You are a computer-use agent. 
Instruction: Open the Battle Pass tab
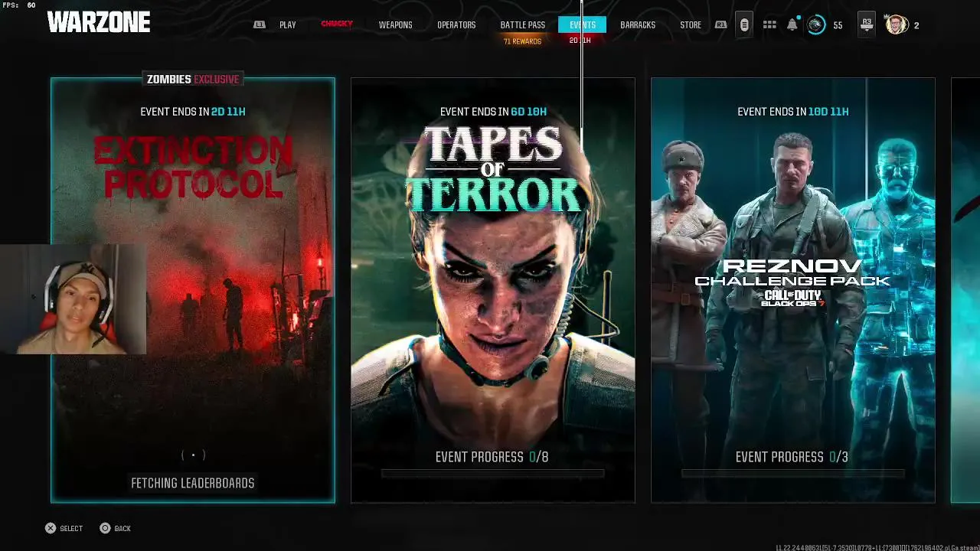click(523, 25)
